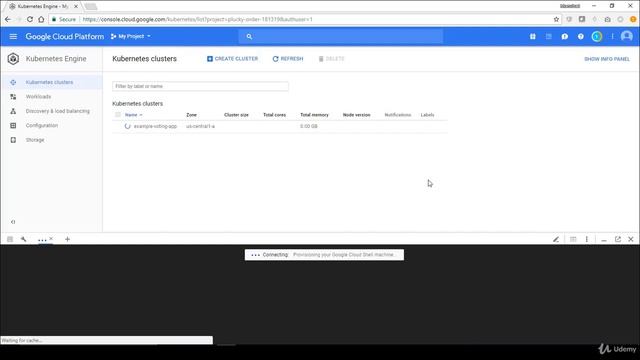Viewport: 640px width, 360px height.
Task: Close the Cloud Shell panel
Action: 631,239
